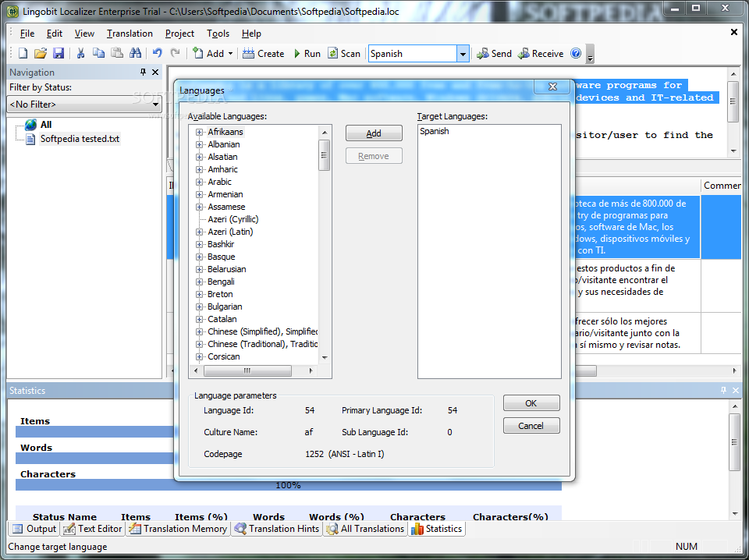The height and width of the screenshot is (560, 749).
Task: Expand the Albanian language node
Action: (x=199, y=144)
